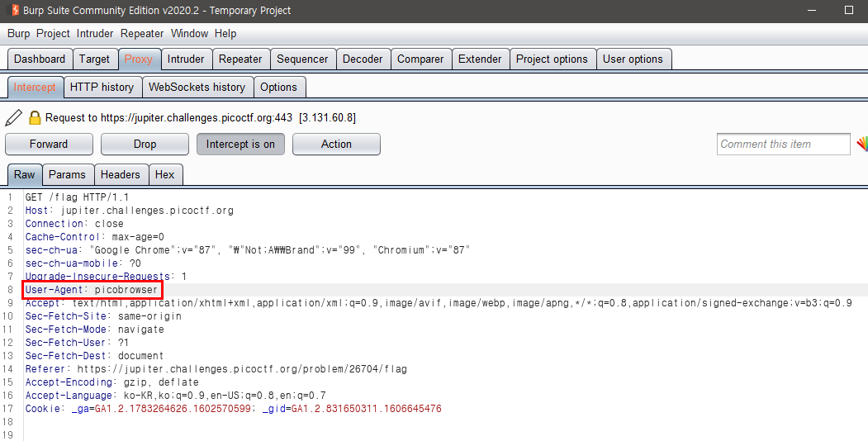Image resolution: width=868 pixels, height=441 pixels.
Task: Click the Sec-Fetch-Dest: document line
Action: click(95, 356)
